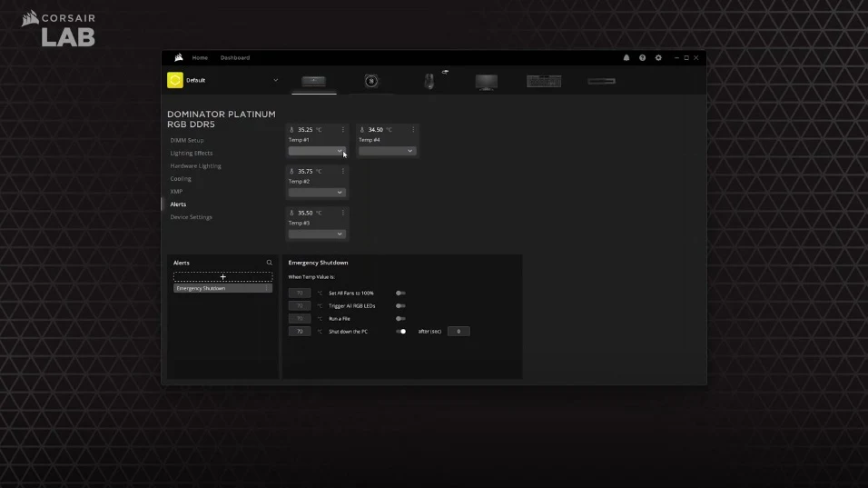868x488 pixels.
Task: Open Temp #2 dropdown
Action: [x=317, y=193]
